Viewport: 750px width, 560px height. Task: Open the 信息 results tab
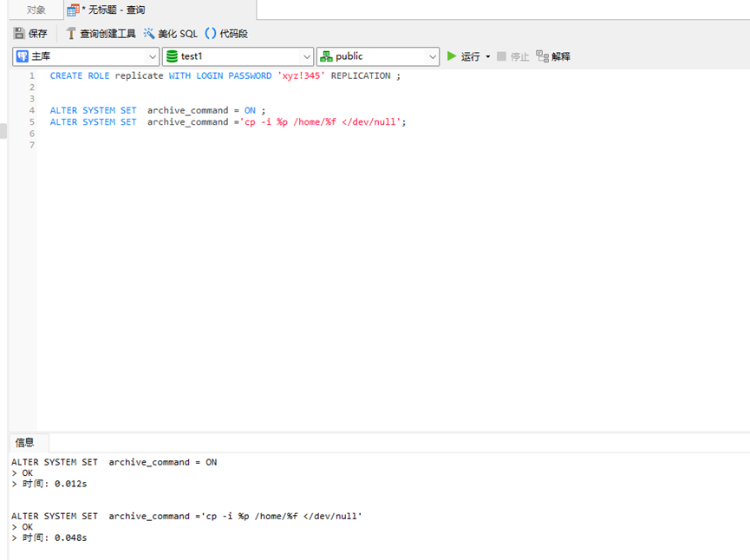(29, 442)
